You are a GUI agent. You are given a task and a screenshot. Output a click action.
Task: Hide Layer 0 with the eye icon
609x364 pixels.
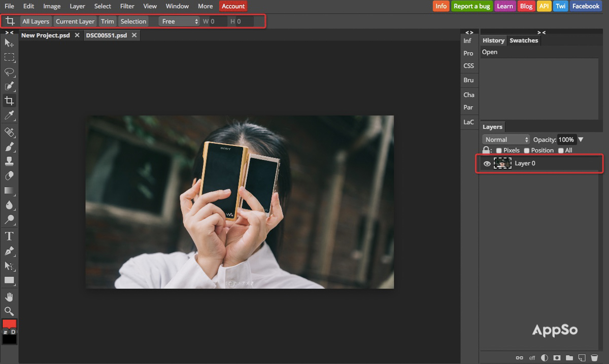(487, 164)
